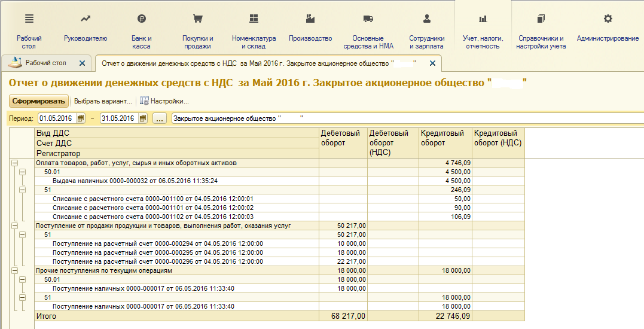Collapse the 51 account with 50 217,00
This screenshot has height=329, width=644.
click(22, 235)
